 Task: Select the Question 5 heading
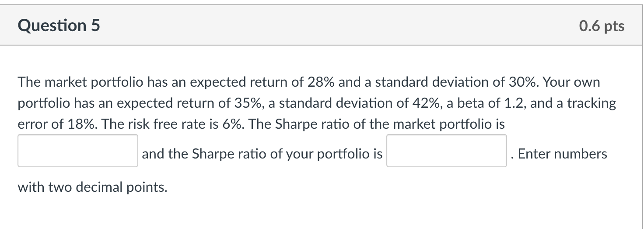coord(59,26)
